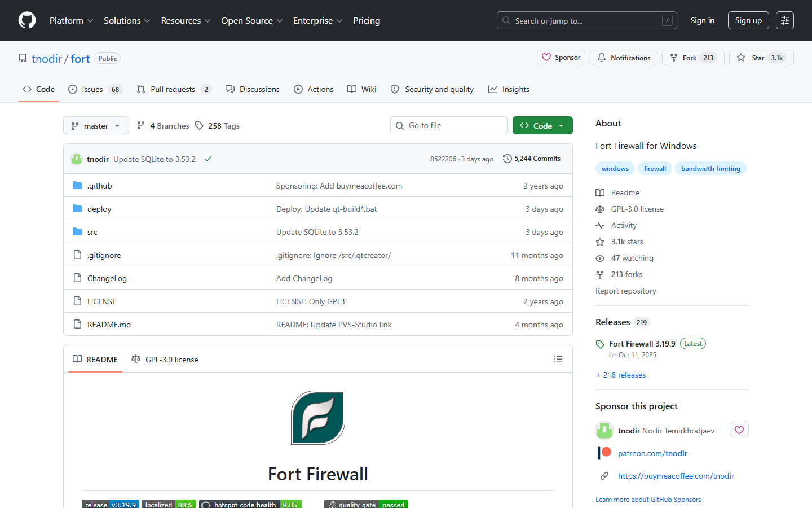Open tnodir avatar in commit row
The height and width of the screenshot is (508, 812).
tap(77, 159)
